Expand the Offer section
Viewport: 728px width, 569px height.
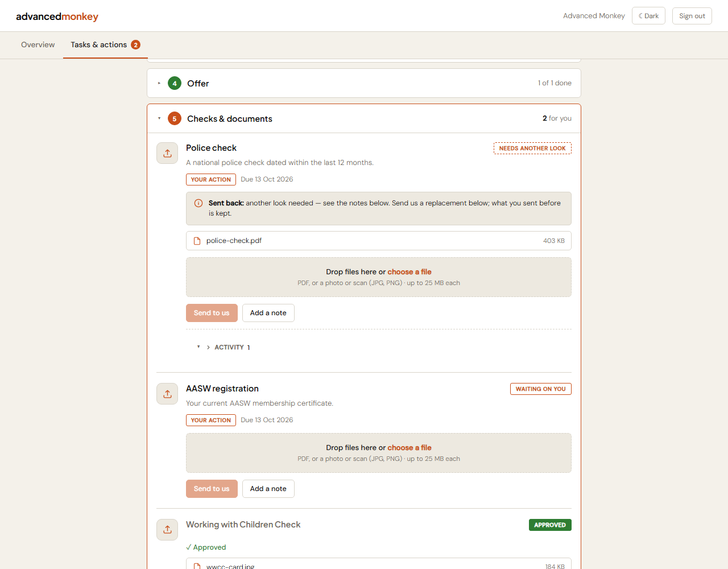coord(364,83)
